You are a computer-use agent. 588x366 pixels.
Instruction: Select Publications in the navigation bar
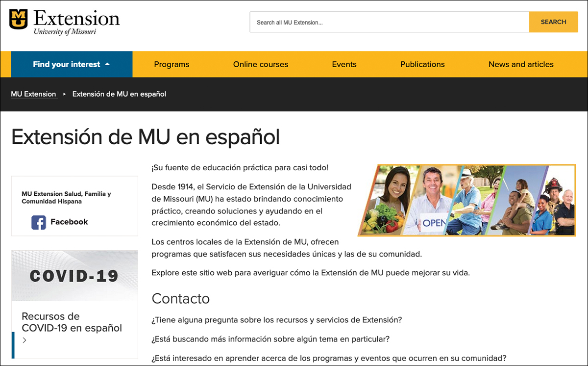(422, 64)
